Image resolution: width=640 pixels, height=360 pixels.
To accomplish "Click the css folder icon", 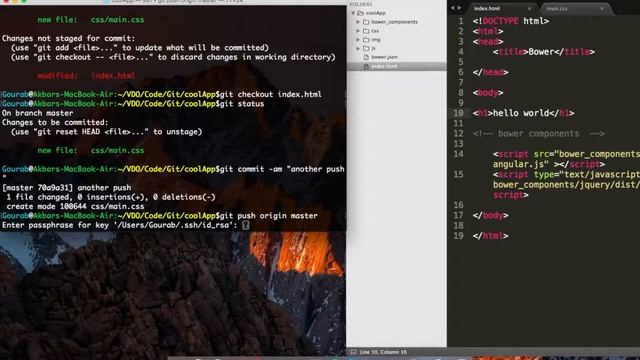I will pos(366,31).
